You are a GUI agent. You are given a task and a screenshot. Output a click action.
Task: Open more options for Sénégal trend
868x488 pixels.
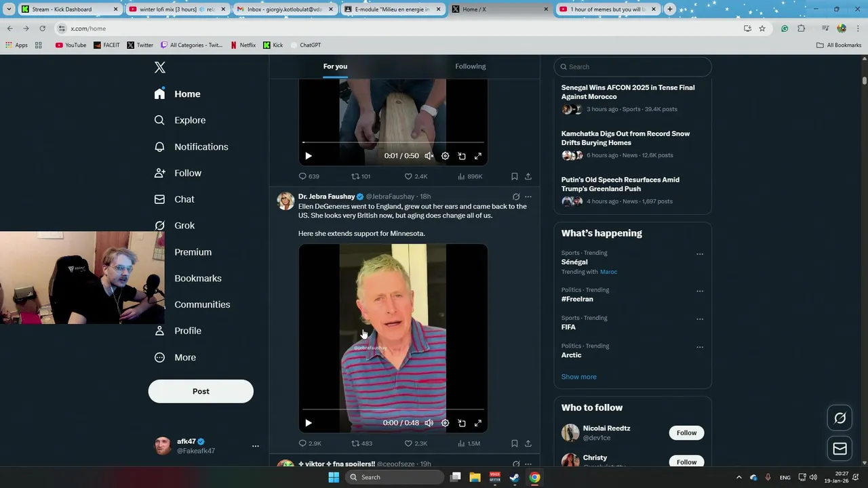(700, 254)
